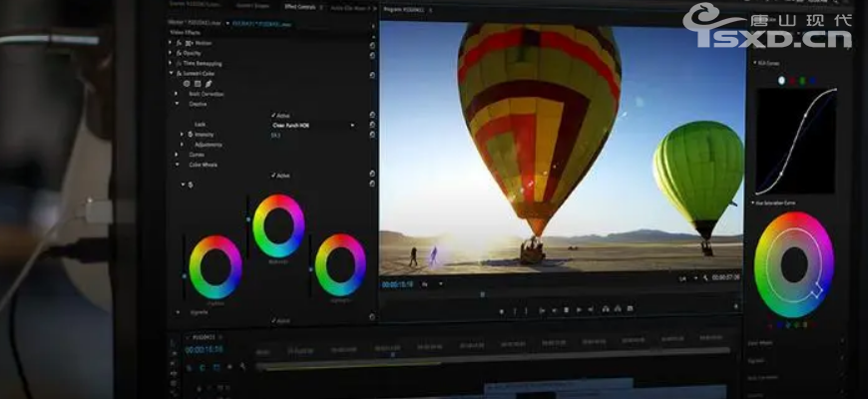Click the Extract button
Screen dimensions: 868x399
(x=618, y=309)
